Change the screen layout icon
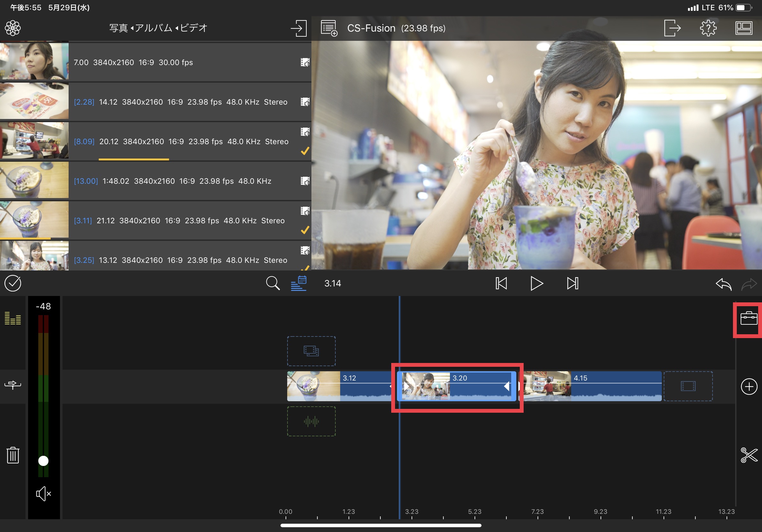The width and height of the screenshot is (762, 532). (743, 28)
